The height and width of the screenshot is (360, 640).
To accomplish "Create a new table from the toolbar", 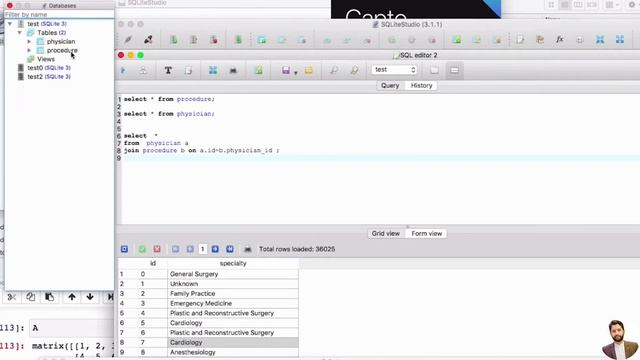I will (262, 40).
